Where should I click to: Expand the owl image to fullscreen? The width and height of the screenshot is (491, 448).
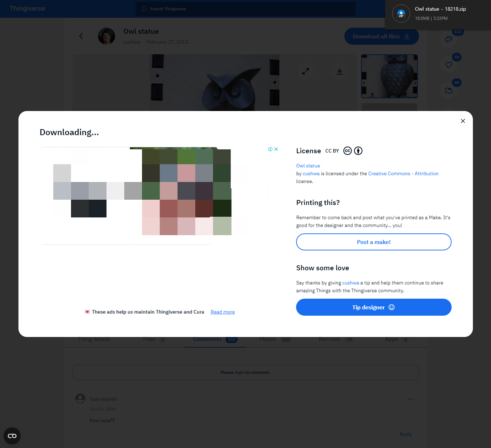(306, 71)
